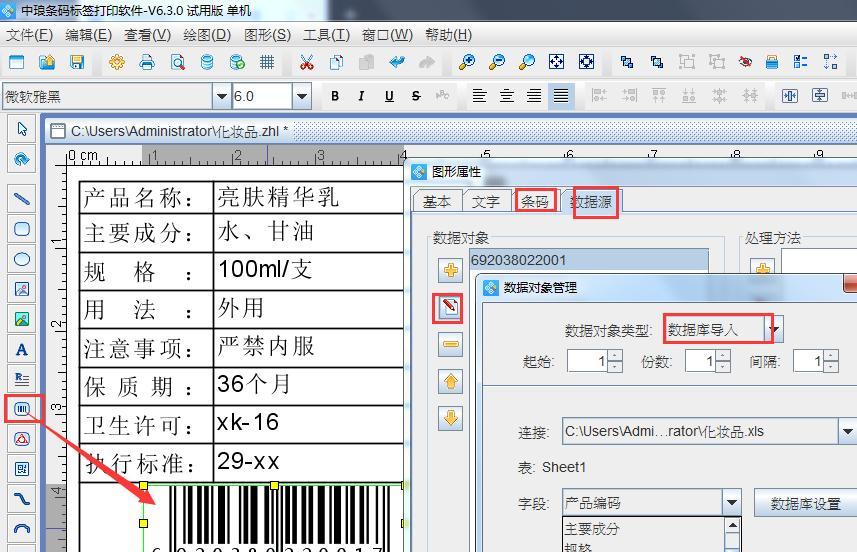Viewport: 857px width, 552px height.
Task: Switch to the 基本 tab
Action: (x=437, y=201)
